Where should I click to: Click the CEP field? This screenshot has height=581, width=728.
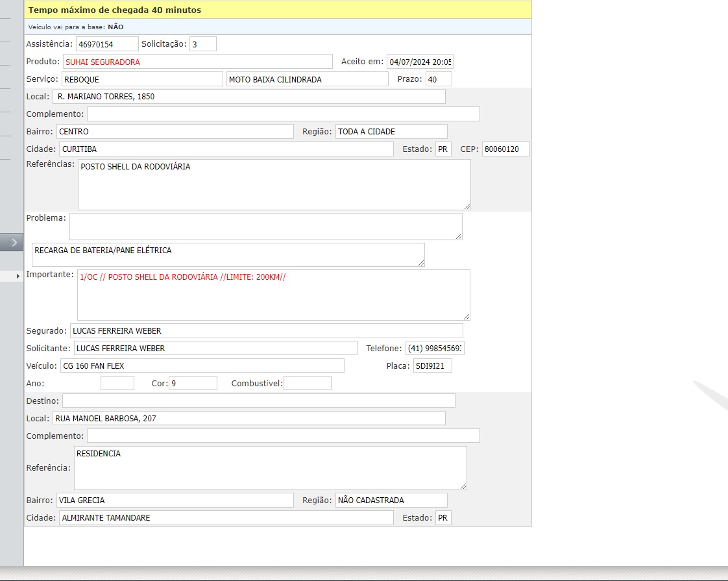506,149
